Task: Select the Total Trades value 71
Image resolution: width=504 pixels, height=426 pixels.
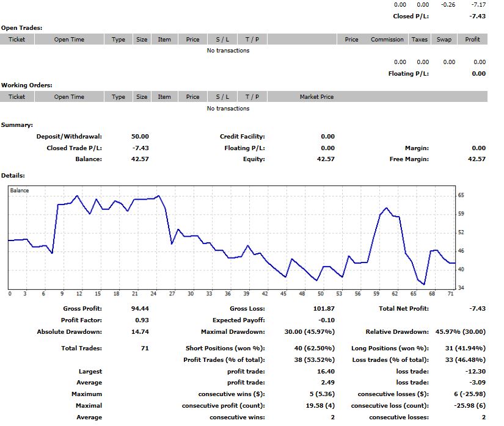Action: tap(145, 348)
